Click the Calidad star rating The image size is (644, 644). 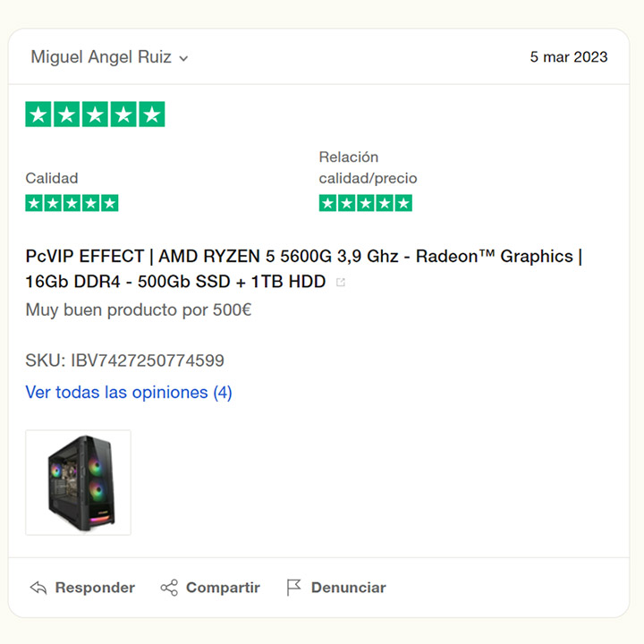point(72,203)
